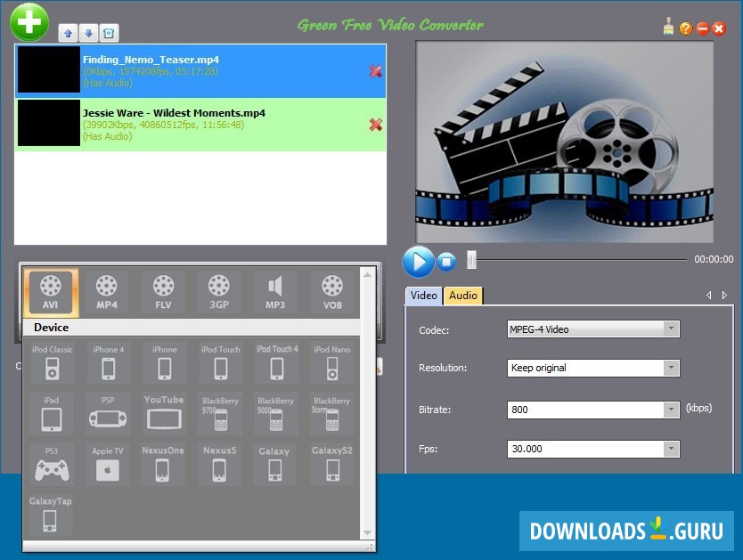Viewport: 743px width, 560px height.
Task: Select Jessie Ware - Wildest Moments.mp4 row
Action: pos(200,125)
